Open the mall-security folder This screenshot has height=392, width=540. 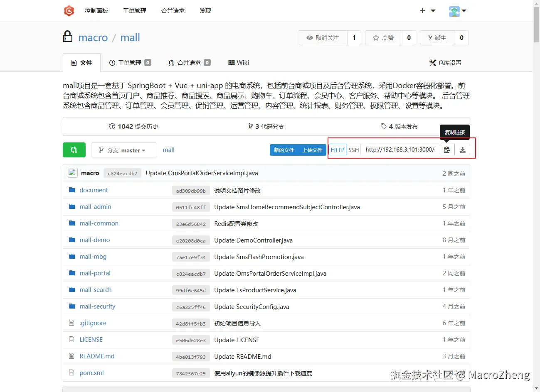pos(97,306)
